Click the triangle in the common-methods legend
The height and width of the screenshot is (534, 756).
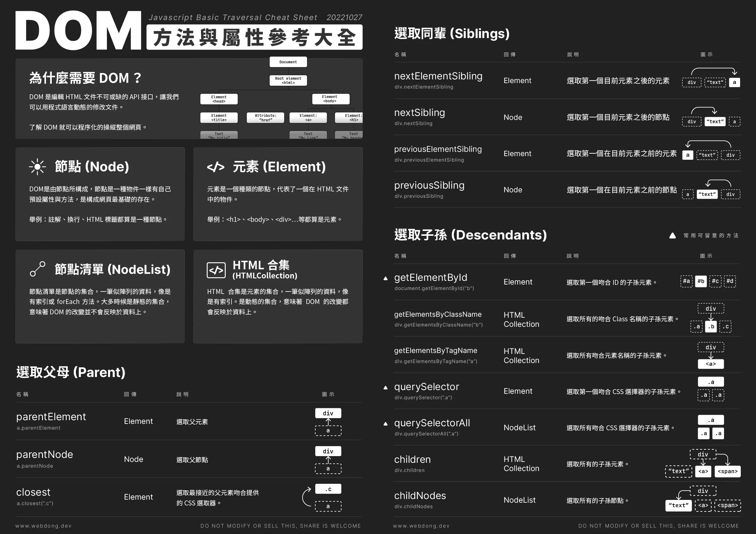tap(673, 236)
